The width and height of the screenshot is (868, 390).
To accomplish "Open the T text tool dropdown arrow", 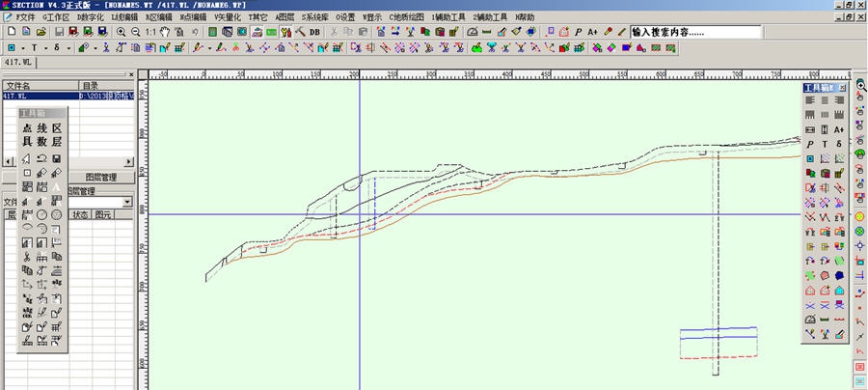I will click(x=45, y=47).
